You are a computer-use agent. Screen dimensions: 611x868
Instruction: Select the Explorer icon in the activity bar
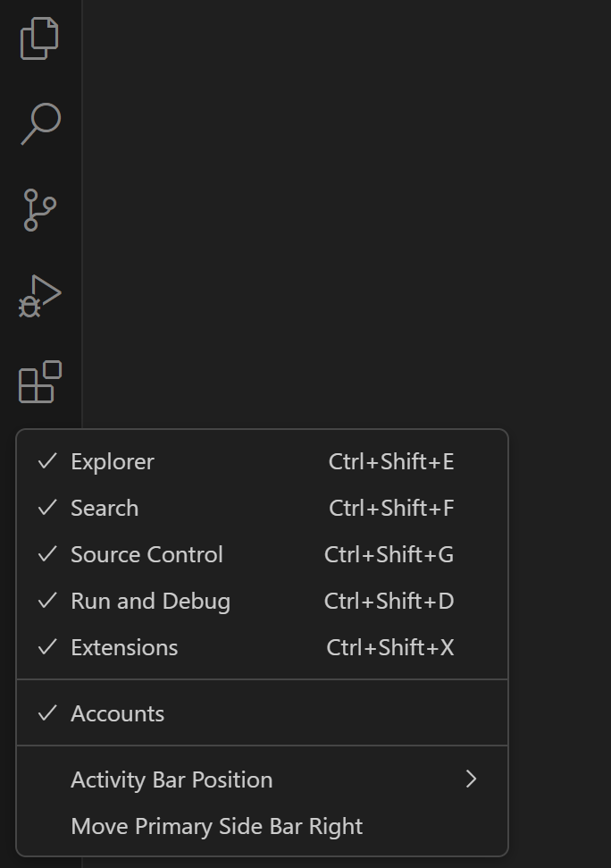coord(39,38)
